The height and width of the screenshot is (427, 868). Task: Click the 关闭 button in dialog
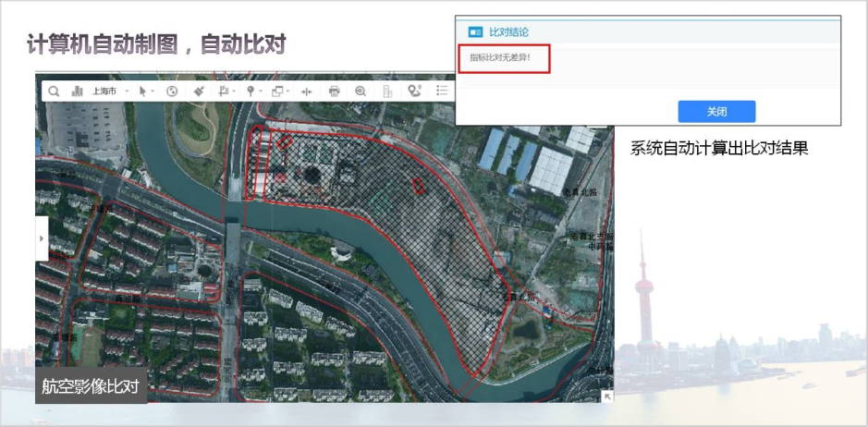[716, 111]
